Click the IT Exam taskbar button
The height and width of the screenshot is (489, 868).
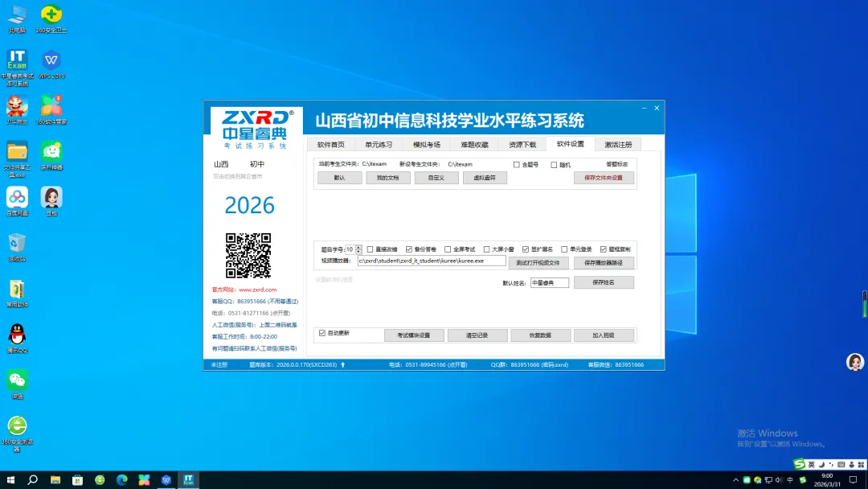tap(188, 479)
